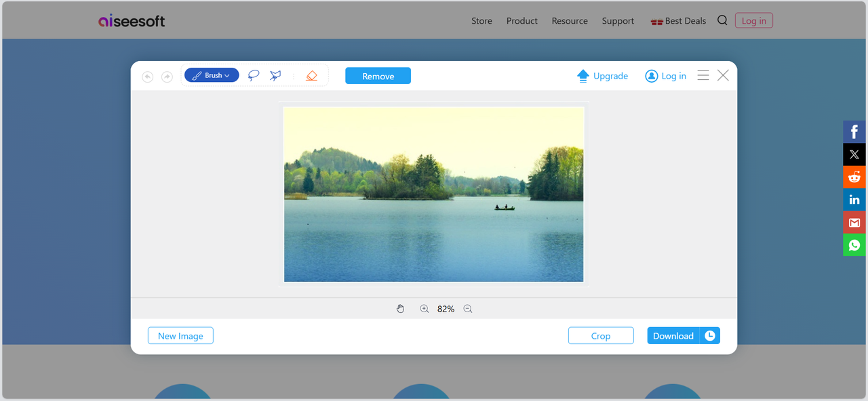Open the Product menu item
The image size is (868, 401).
pos(522,21)
